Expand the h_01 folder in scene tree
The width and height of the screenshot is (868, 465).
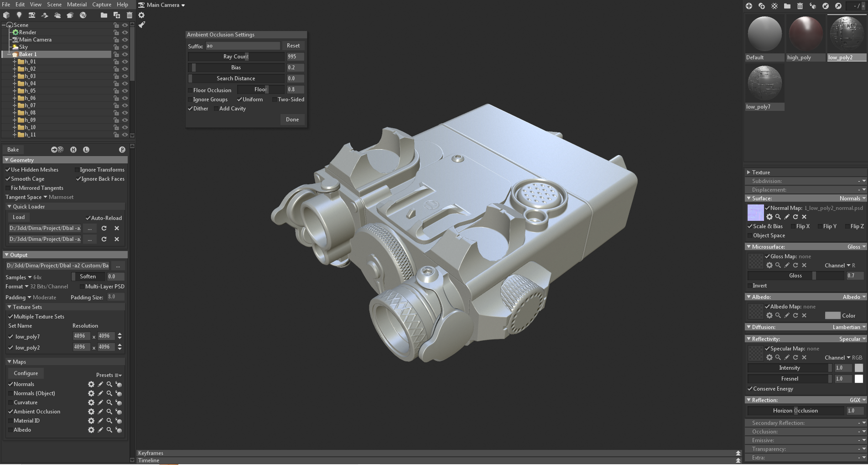[x=15, y=62]
